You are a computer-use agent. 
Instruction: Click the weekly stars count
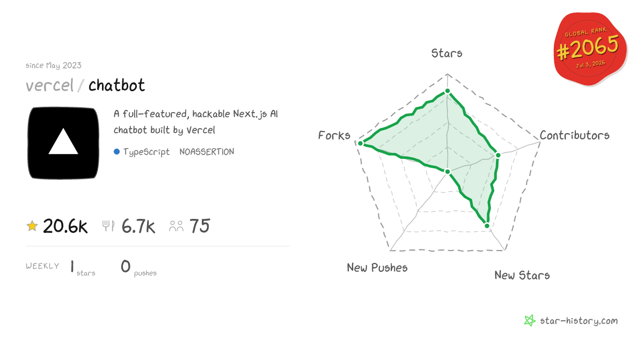pos(72,267)
